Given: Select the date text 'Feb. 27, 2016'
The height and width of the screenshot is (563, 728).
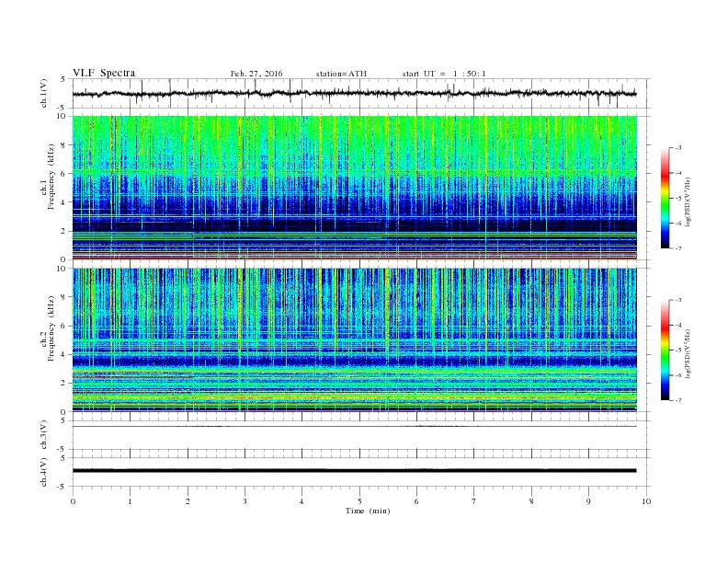Looking at the screenshot, I should pyautogui.click(x=256, y=74).
